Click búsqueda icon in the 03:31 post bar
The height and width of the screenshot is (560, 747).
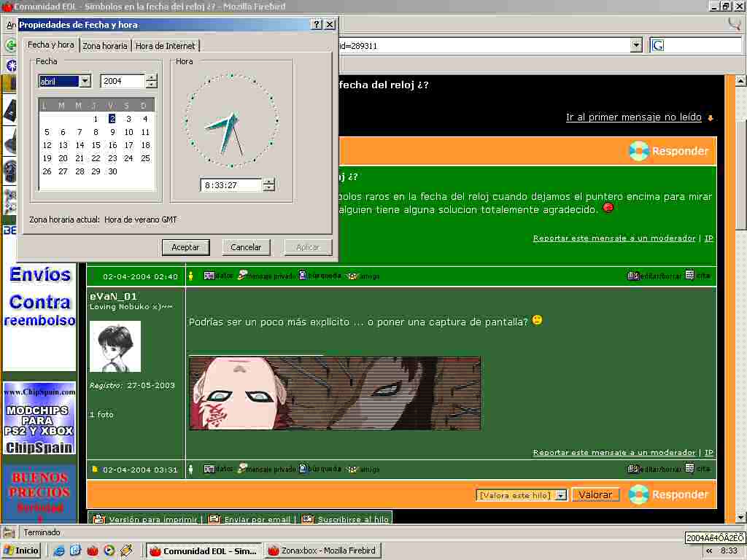pyautogui.click(x=320, y=469)
